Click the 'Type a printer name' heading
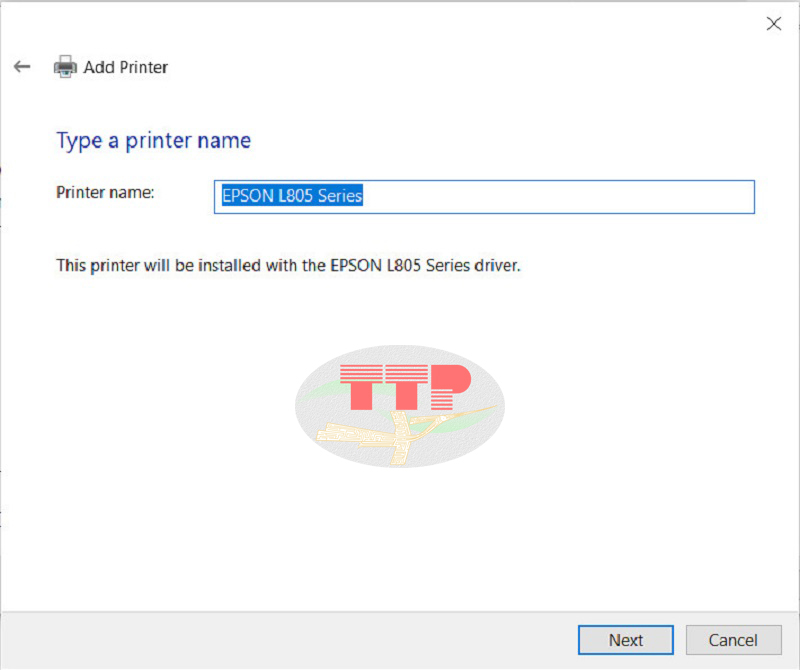This screenshot has width=800, height=670. click(x=154, y=141)
